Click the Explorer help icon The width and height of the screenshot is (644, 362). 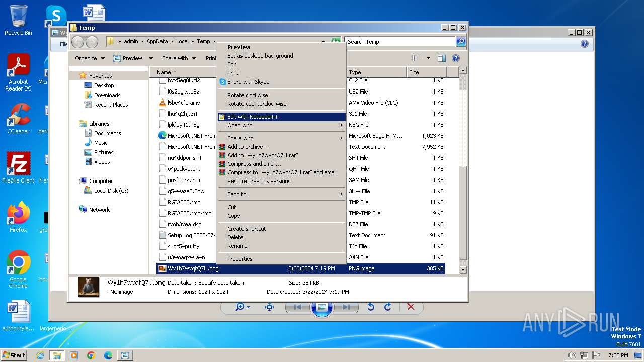click(456, 58)
